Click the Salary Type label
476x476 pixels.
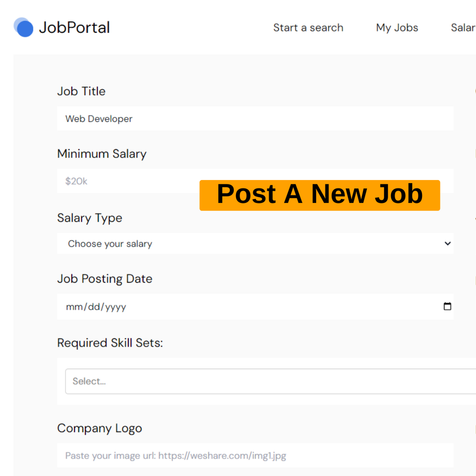[90, 218]
